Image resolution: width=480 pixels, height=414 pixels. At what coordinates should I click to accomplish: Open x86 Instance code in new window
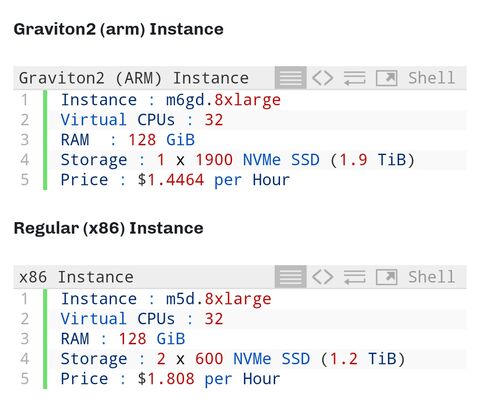(386, 277)
